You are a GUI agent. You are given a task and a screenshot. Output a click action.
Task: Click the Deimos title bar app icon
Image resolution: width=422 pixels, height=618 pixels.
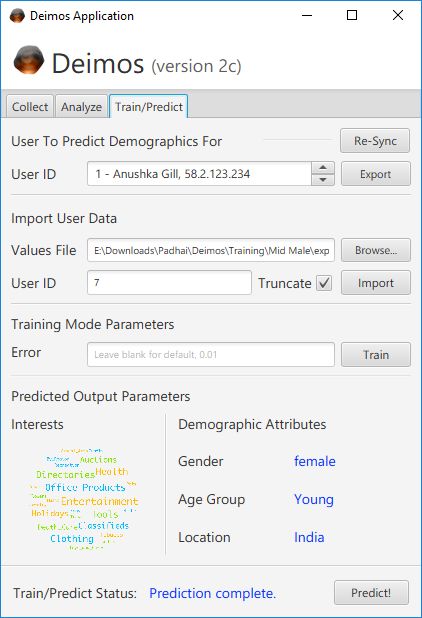pyautogui.click(x=17, y=16)
